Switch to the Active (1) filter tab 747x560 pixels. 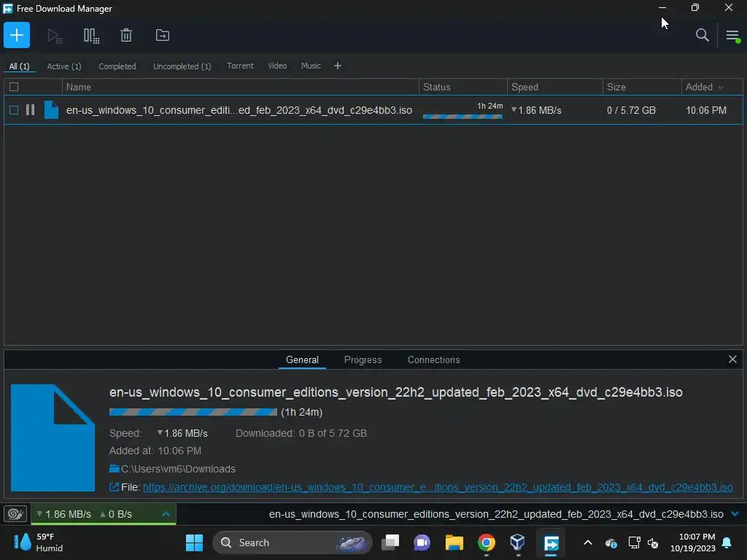[64, 66]
